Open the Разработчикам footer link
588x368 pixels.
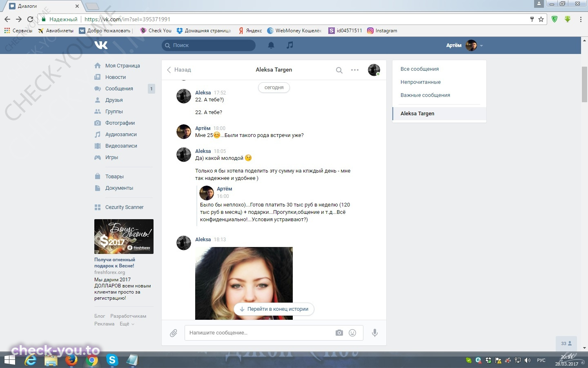point(128,316)
